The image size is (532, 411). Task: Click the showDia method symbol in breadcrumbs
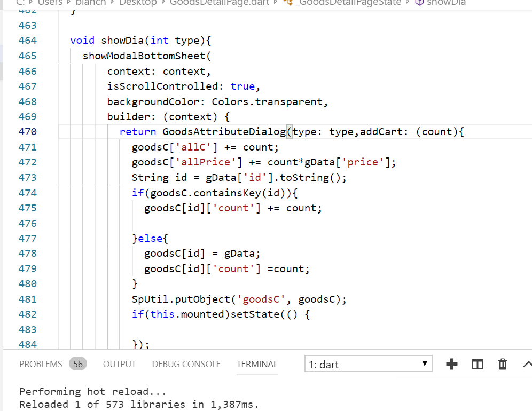pyautogui.click(x=441, y=3)
